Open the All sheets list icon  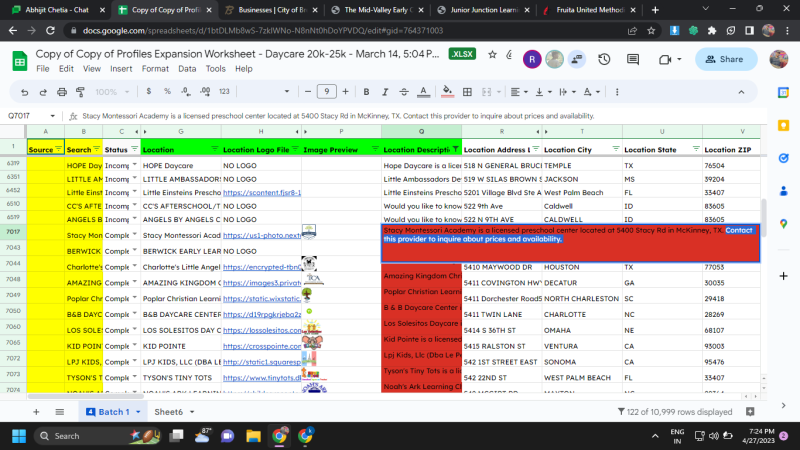point(60,412)
